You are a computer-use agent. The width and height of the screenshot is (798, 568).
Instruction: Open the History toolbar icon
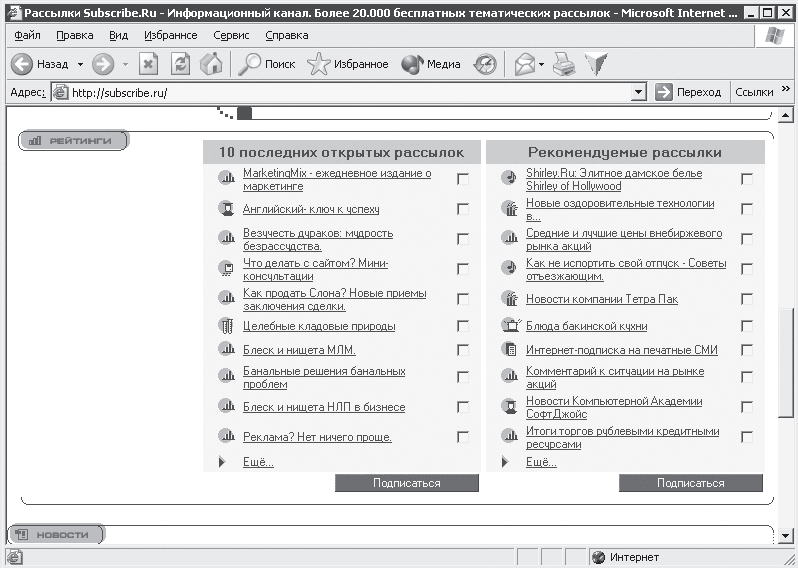tap(485, 64)
